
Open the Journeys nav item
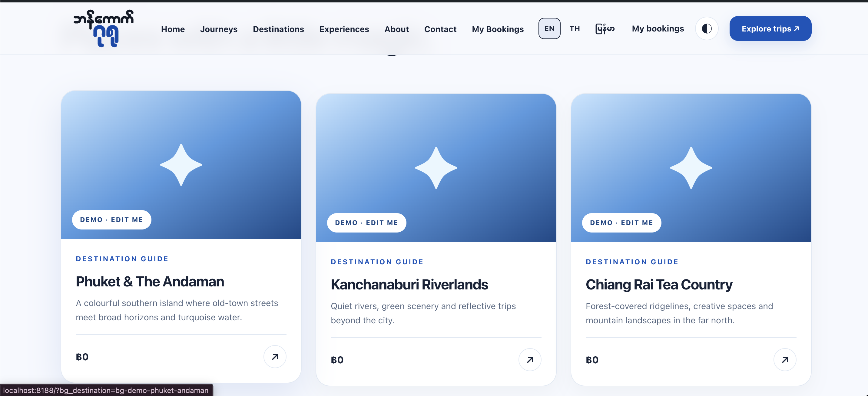pos(219,29)
